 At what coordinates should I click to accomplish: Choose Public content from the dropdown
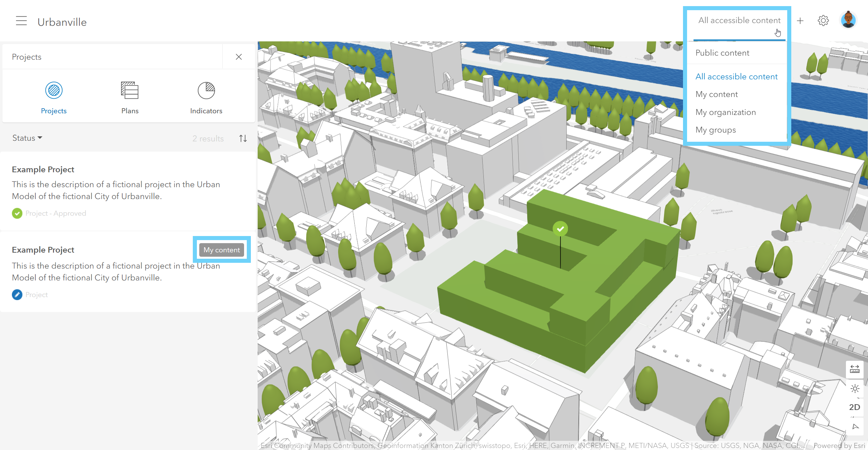tap(722, 53)
